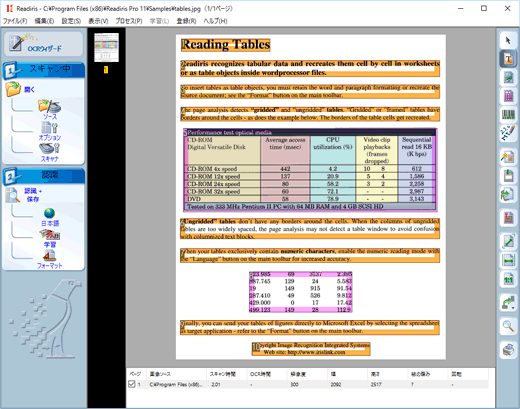Open the プロセス(P) menu
520x409 pixels.
(129, 21)
